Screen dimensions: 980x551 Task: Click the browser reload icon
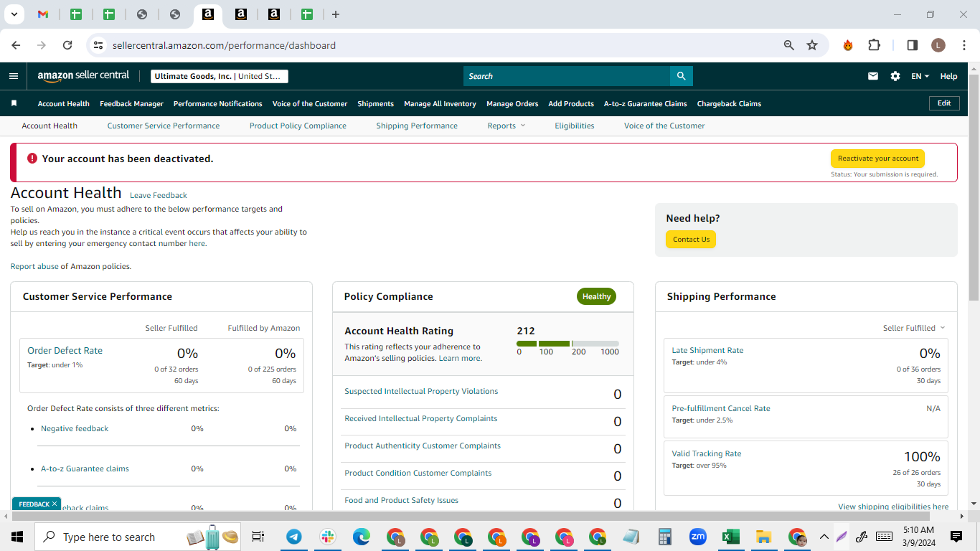click(x=67, y=45)
